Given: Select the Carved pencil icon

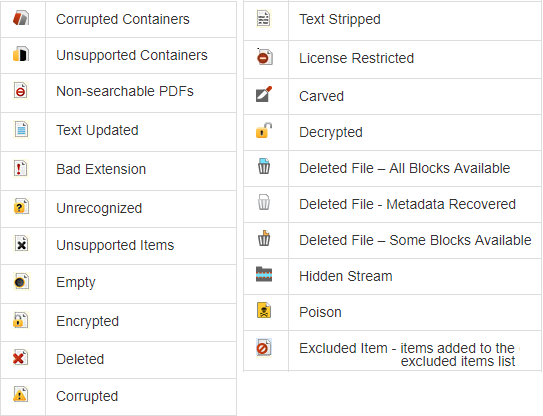Looking at the screenshot, I should click(264, 94).
